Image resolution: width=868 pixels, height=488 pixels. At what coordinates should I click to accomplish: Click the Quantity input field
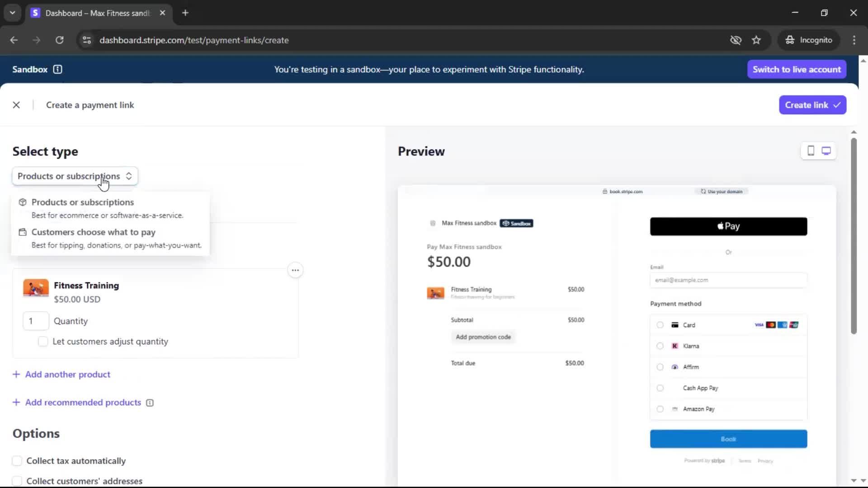click(35, 321)
